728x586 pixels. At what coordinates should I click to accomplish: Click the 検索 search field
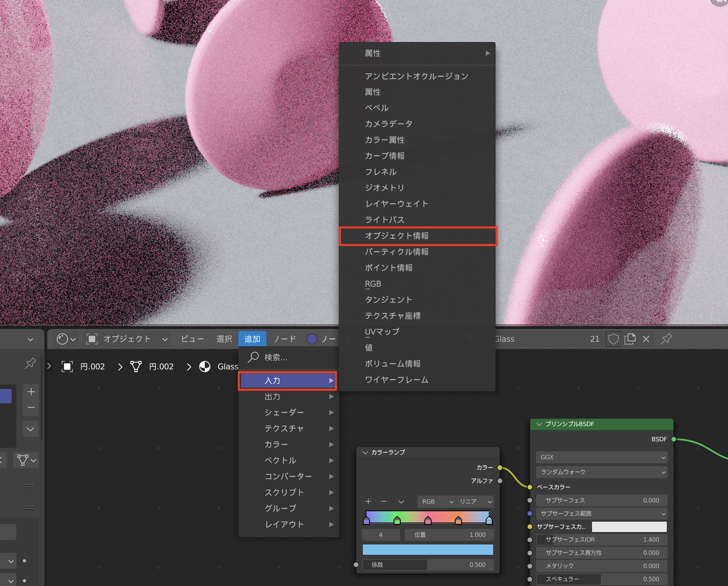tap(288, 357)
